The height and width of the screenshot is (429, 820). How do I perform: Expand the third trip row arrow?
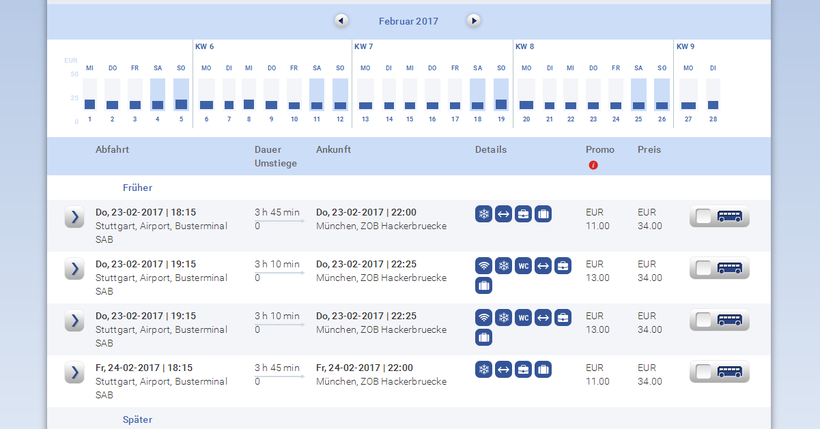tap(74, 321)
